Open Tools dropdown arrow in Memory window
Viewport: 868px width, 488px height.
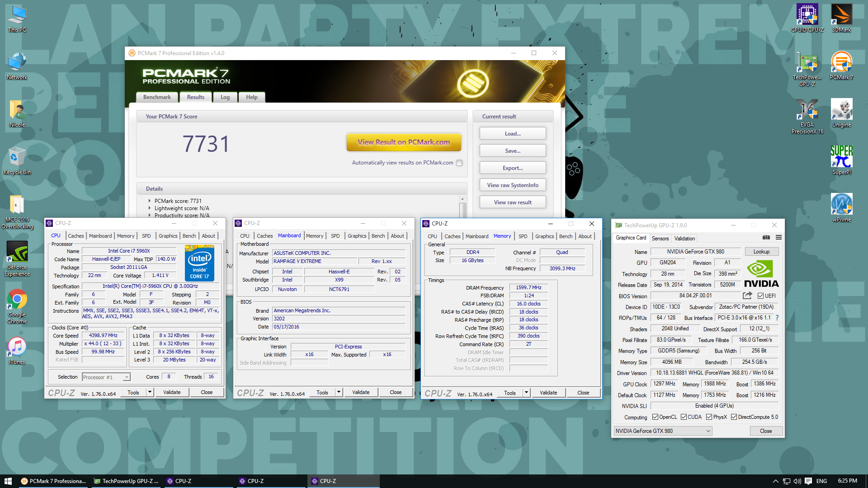point(526,393)
